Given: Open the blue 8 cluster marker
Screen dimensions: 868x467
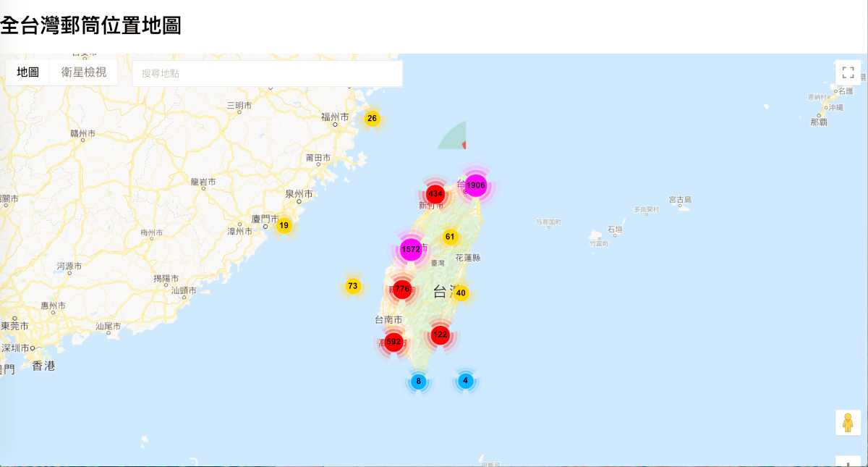Looking at the screenshot, I should pyautogui.click(x=418, y=382).
